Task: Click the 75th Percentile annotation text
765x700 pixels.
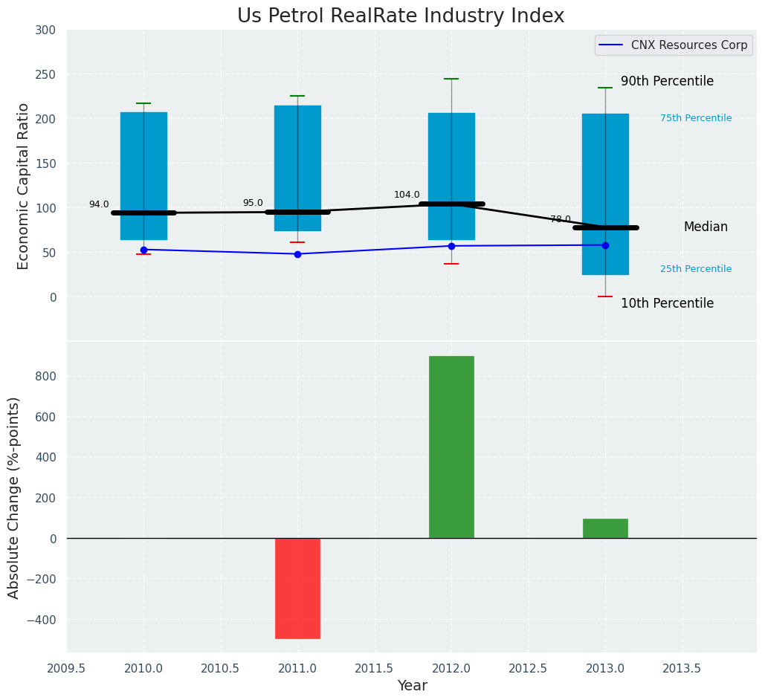Action: [x=696, y=119]
